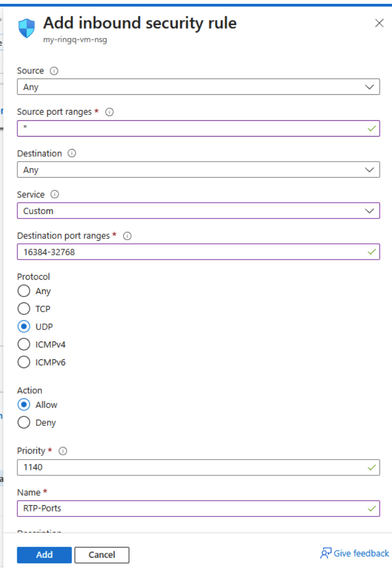The width and height of the screenshot is (392, 568).
Task: Click the info icon beside Source port ranges
Action: (109, 112)
